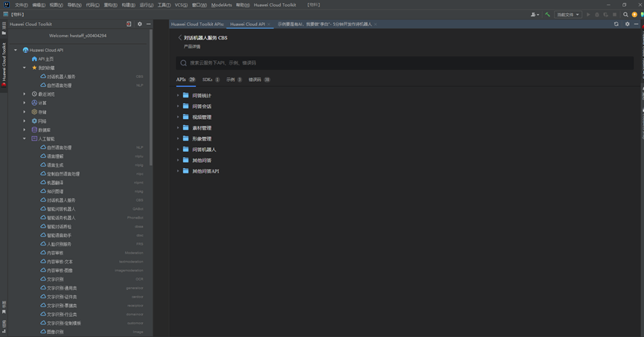Click the Run triangle icon in the toolbar
Viewport: 644px width, 337px height.
[588, 14]
